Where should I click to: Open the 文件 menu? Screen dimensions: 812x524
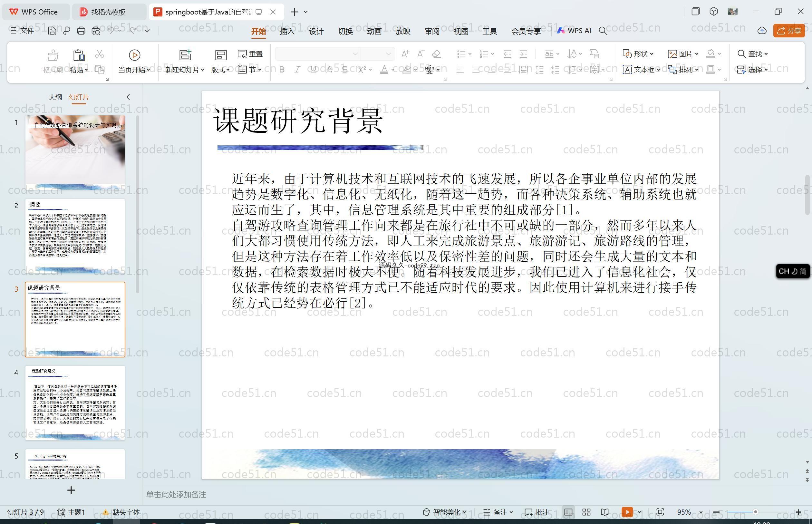point(23,31)
